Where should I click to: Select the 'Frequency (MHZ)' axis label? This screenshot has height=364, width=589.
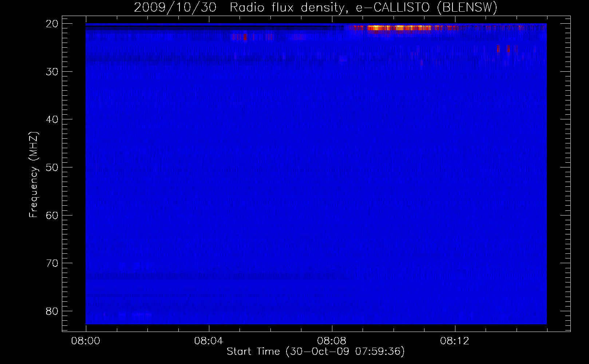tap(33, 175)
